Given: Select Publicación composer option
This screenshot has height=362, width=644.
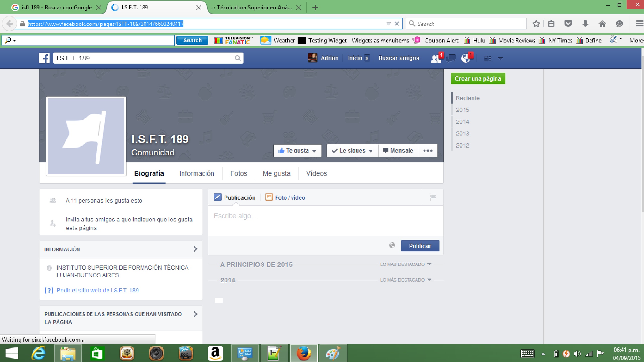Looking at the screenshot, I should 234,198.
